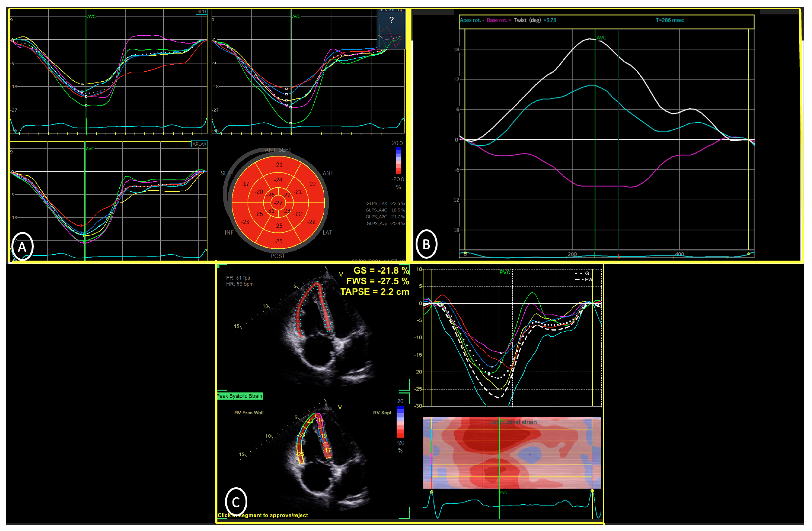
Task: Click the Base rot. legend label
Action: pyautogui.click(x=497, y=20)
